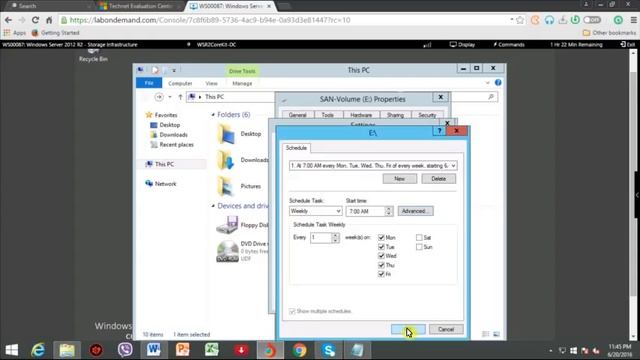Expand the ribbon chevron in This PC

pyautogui.click(x=487, y=83)
